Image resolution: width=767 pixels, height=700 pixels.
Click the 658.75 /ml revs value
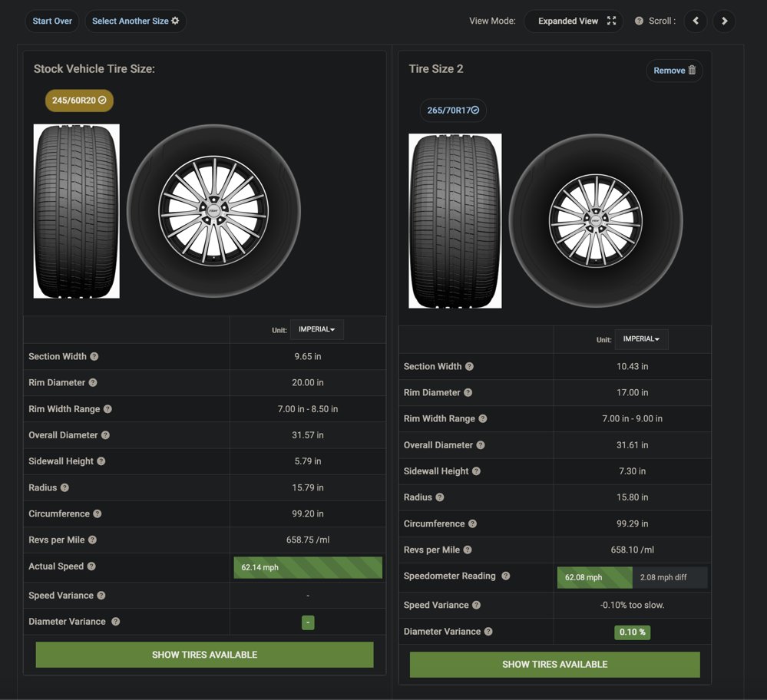[x=308, y=540]
